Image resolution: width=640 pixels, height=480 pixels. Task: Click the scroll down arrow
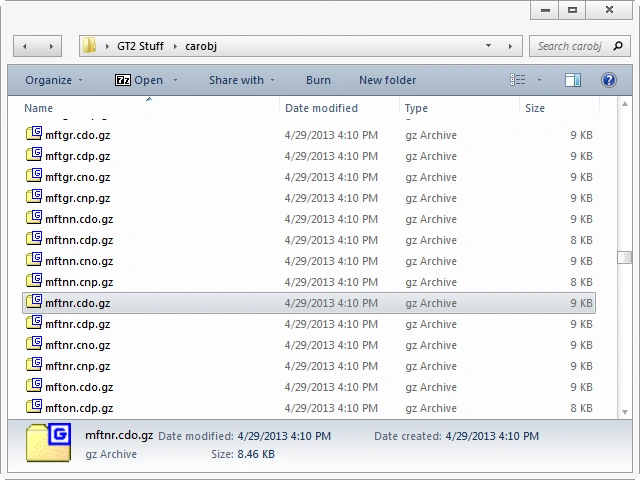(x=624, y=412)
